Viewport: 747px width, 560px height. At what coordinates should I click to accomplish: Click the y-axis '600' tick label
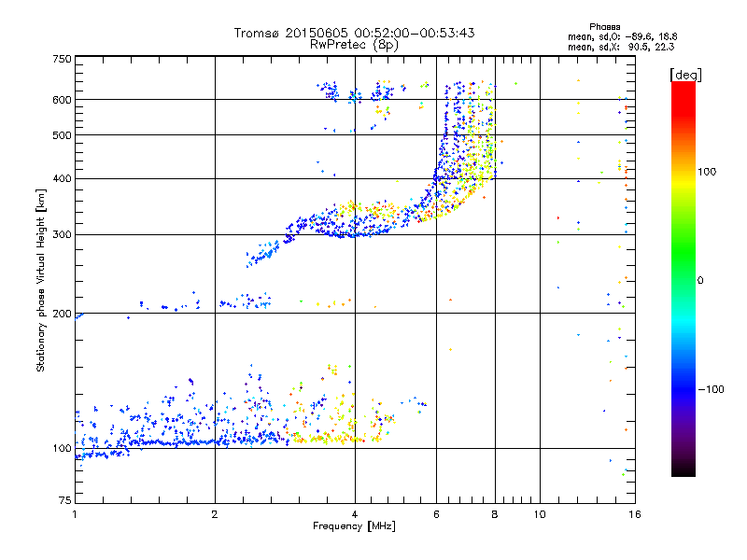point(62,100)
